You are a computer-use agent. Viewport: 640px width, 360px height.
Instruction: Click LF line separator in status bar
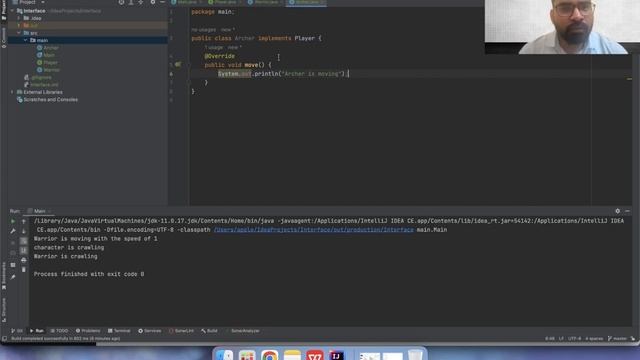click(x=561, y=338)
